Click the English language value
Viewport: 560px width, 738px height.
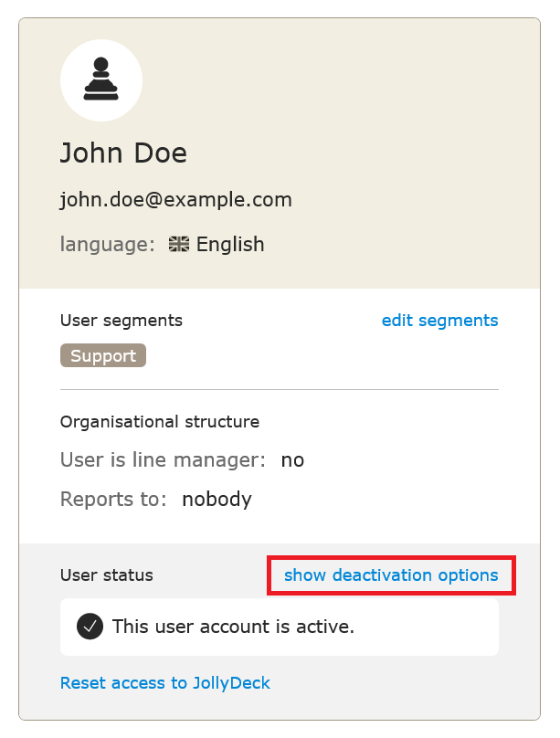point(230,244)
